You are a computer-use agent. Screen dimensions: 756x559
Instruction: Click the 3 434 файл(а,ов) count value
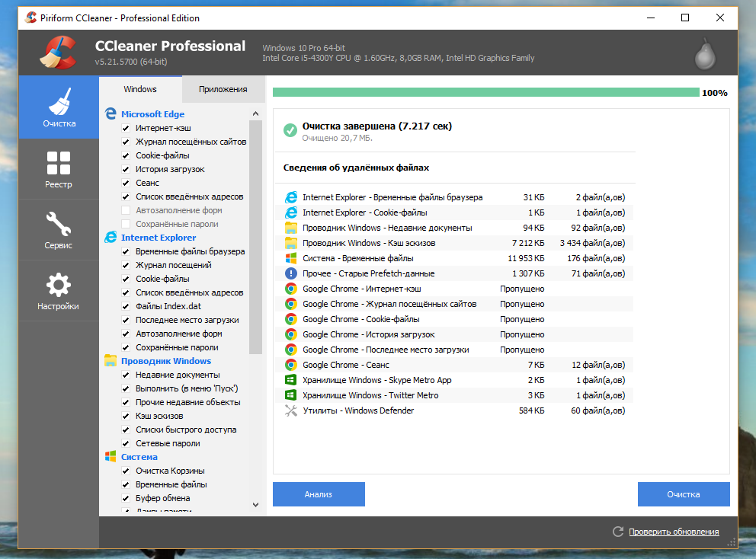tap(593, 243)
